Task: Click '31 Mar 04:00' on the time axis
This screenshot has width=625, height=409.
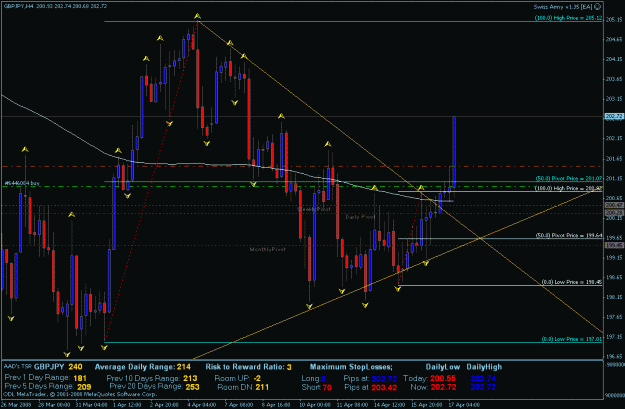Action: click(x=90, y=405)
